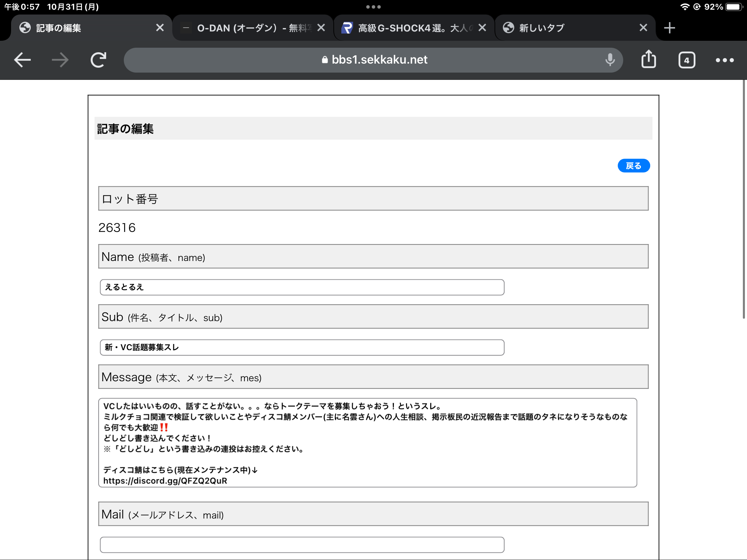
Task: Close the 高級G-SHOCK4選 tab
Action: coord(482,28)
